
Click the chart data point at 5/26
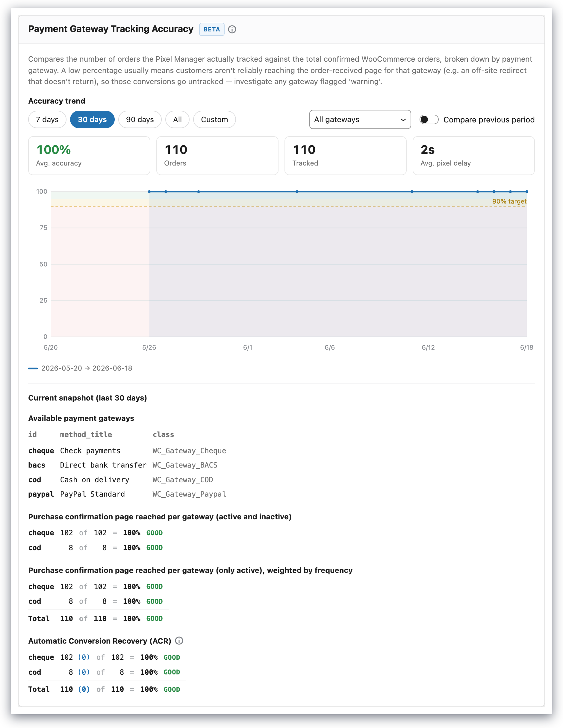149,192
